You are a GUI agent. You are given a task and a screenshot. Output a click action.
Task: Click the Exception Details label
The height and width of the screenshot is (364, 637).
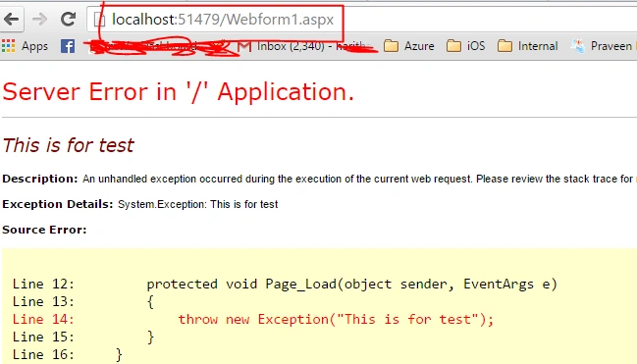58,204
